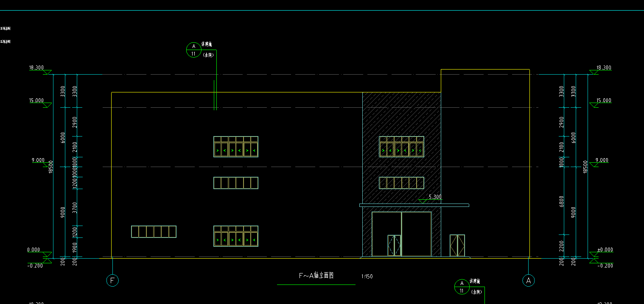Click the F axis bubble
This screenshot has width=644, height=304.
pyautogui.click(x=112, y=280)
